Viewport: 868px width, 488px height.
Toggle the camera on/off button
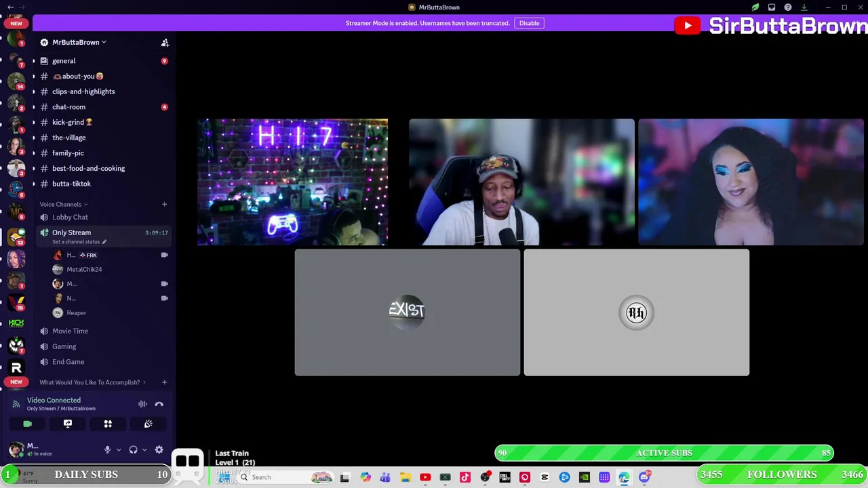27,424
